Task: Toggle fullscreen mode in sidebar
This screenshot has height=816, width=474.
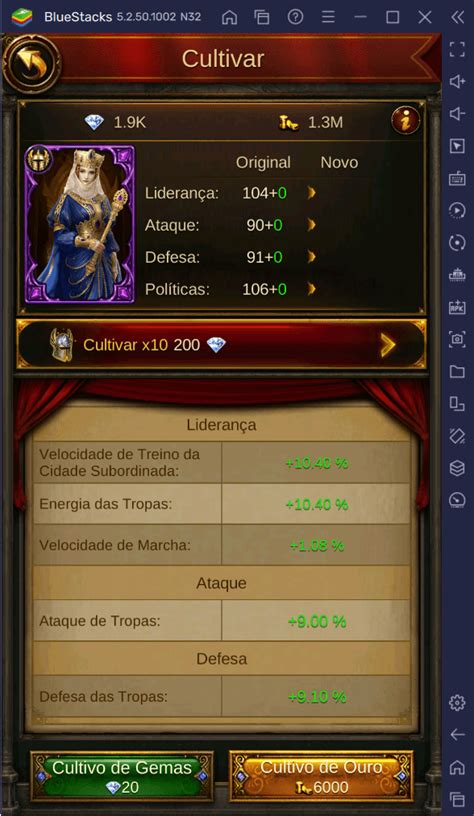Action: tap(457, 49)
